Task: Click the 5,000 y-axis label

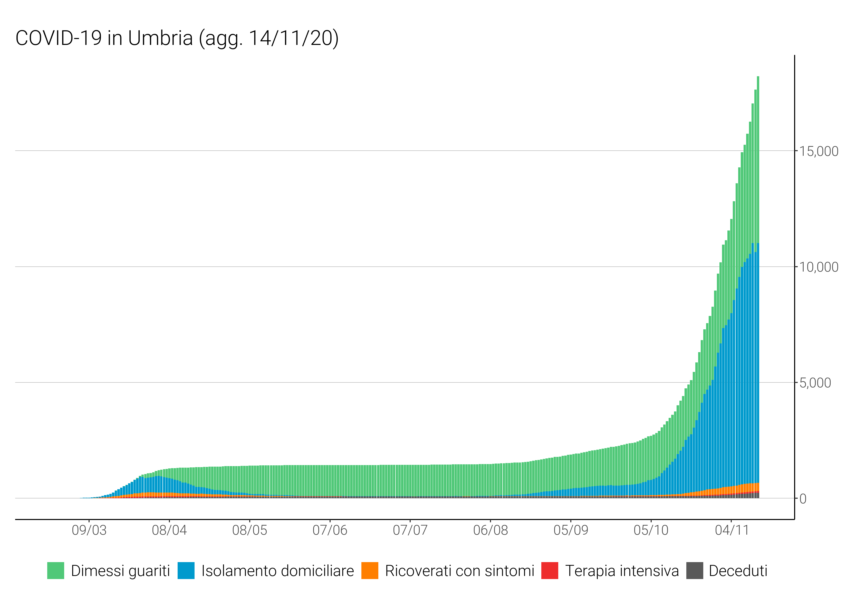Action: click(x=815, y=383)
